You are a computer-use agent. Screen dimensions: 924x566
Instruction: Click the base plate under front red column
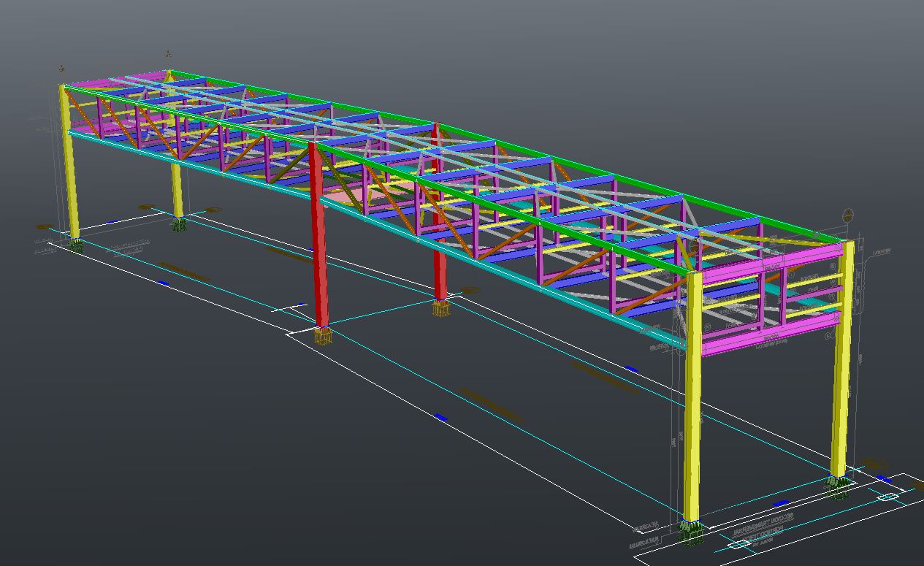323,336
